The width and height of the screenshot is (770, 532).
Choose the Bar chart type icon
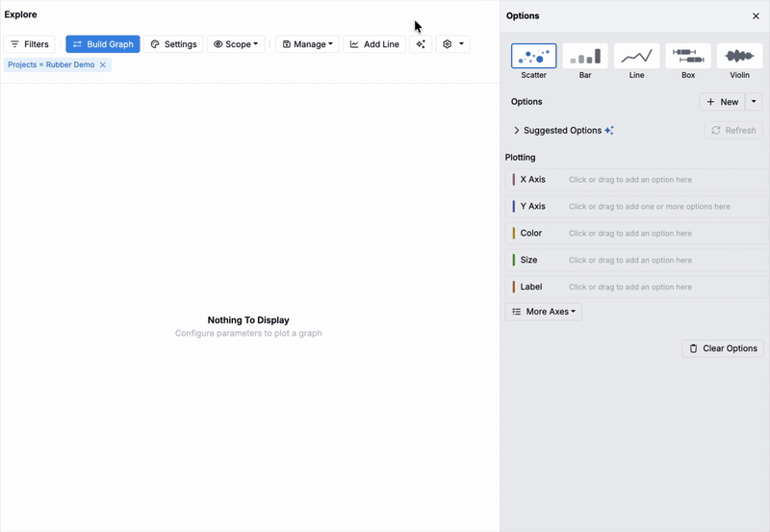coord(585,56)
